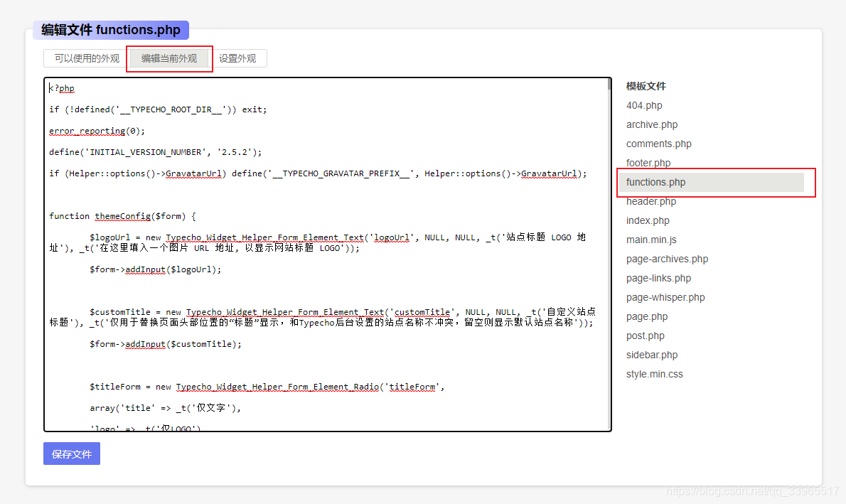Click the 编辑文件 functions.php heading
The height and width of the screenshot is (504, 846).
(x=111, y=31)
